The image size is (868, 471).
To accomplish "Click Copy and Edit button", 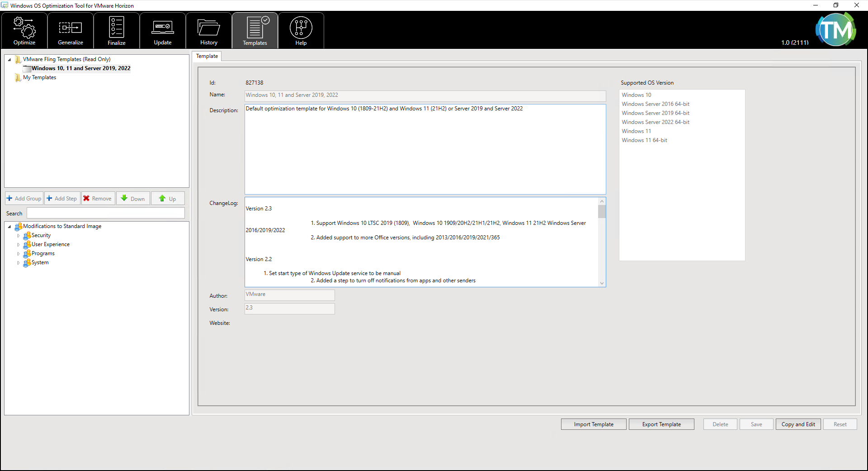I will tap(798, 424).
